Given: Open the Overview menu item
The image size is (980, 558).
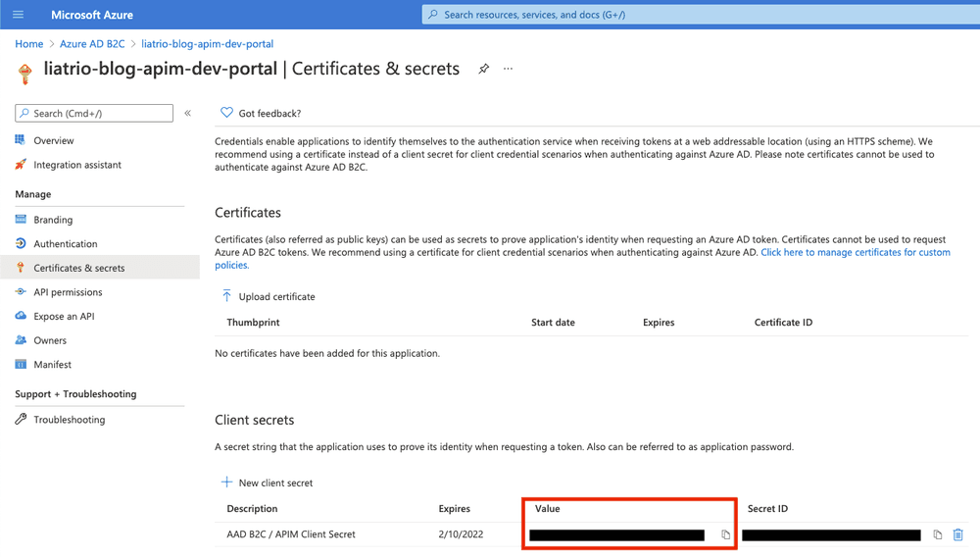Looking at the screenshot, I should coord(54,141).
